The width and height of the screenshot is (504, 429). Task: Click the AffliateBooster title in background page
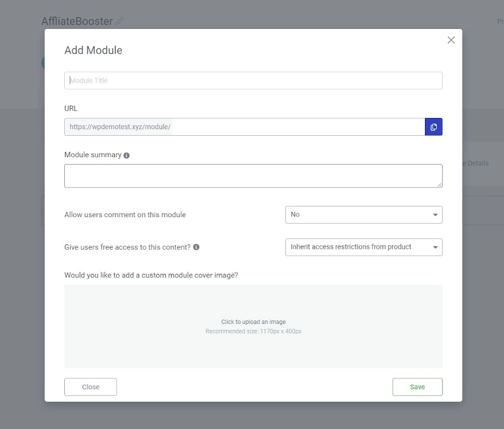click(x=77, y=21)
